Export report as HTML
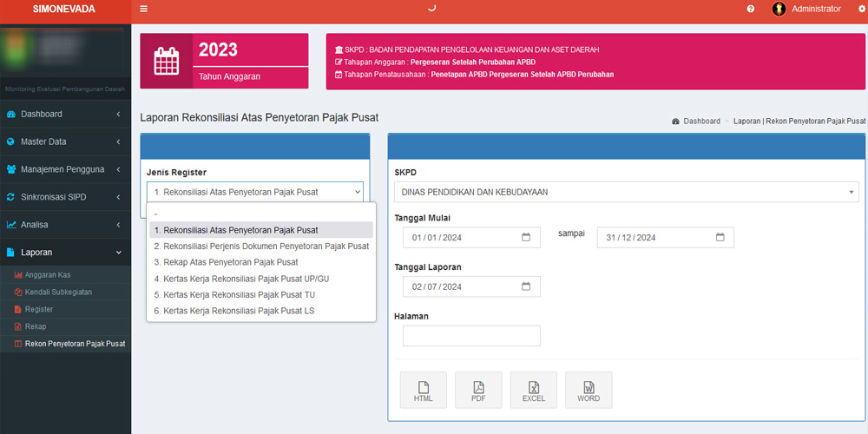The height and width of the screenshot is (434, 868). click(x=423, y=390)
